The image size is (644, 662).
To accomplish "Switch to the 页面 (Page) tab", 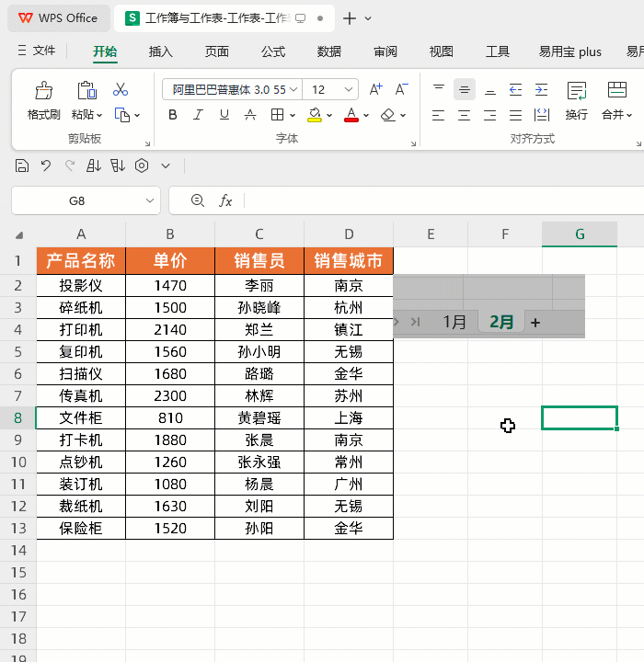I will [217, 51].
